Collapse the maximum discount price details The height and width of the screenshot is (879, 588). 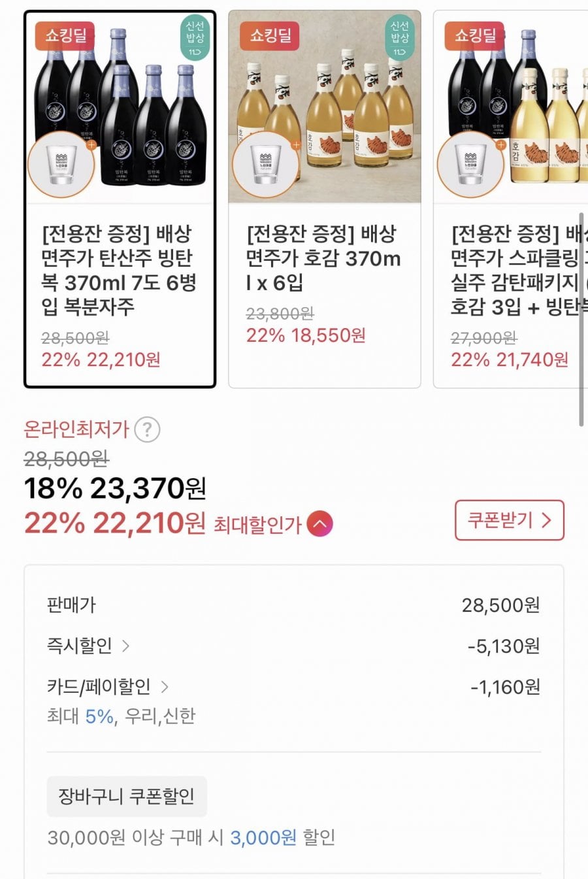[x=319, y=523]
